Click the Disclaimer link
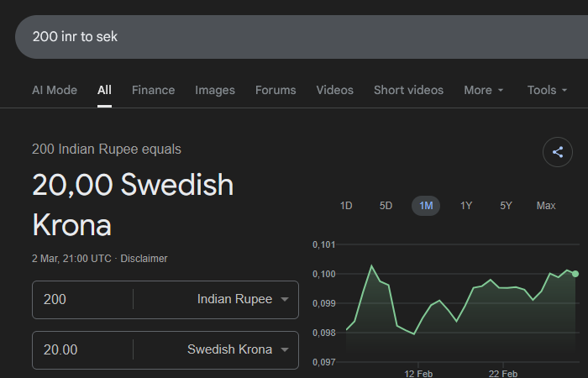 [144, 259]
